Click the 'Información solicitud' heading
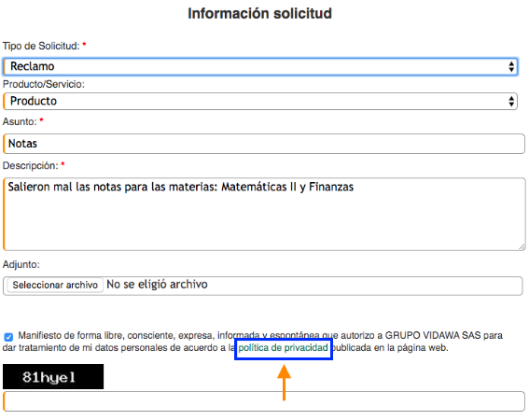This screenshot has width=529, height=420. click(259, 14)
